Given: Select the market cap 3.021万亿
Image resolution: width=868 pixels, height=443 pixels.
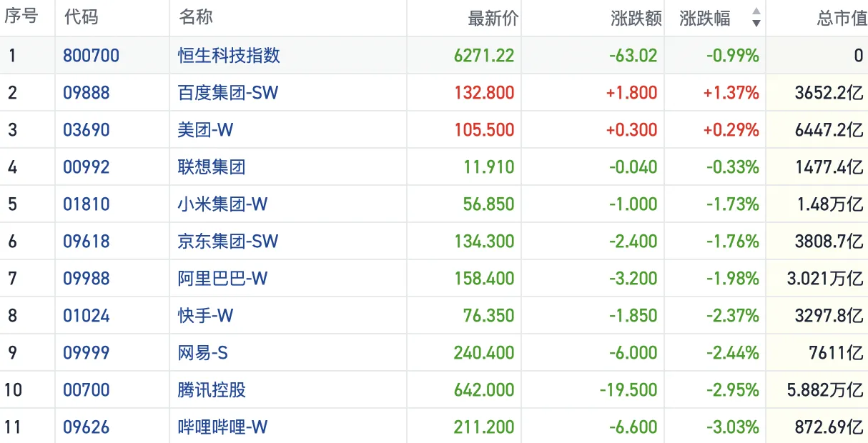Looking at the screenshot, I should 825,279.
